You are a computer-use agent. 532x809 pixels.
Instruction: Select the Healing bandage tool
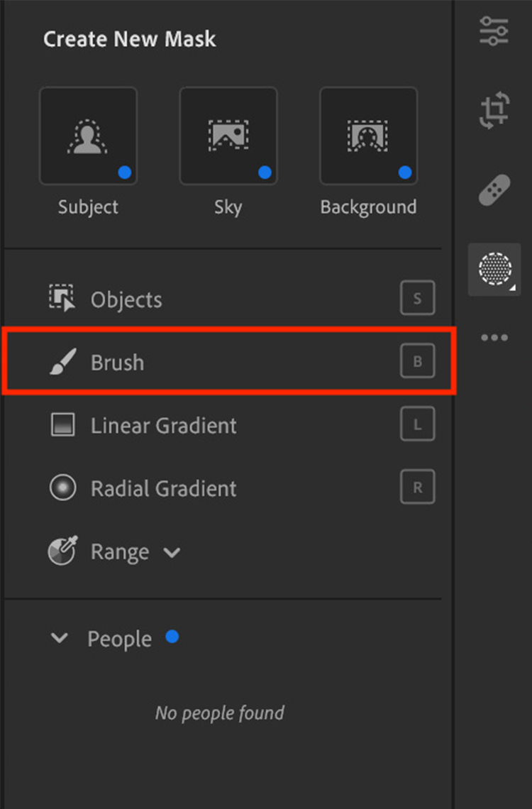[494, 189]
